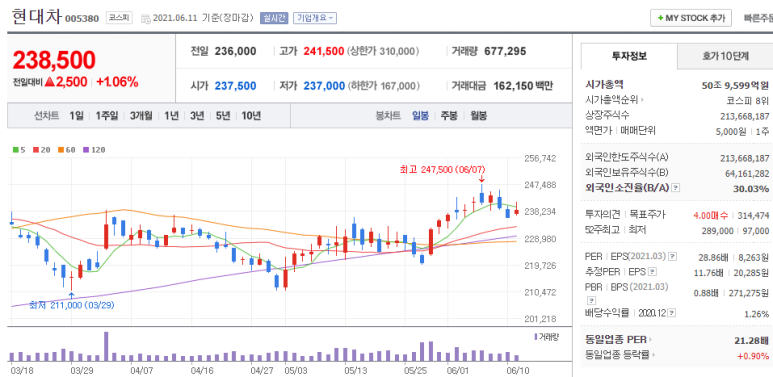The height and width of the screenshot is (377, 773).
Task: Select 일봉 daily candle chart
Action: tap(421, 116)
